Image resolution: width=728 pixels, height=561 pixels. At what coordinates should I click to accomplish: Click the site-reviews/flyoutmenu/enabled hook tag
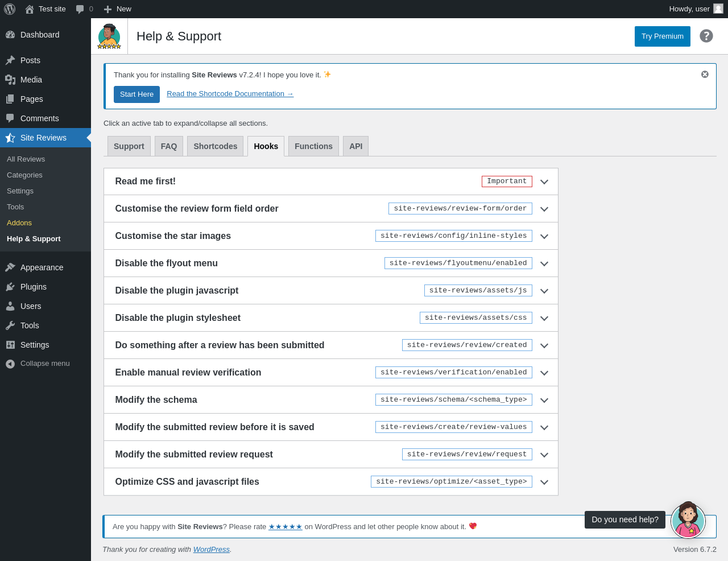[x=458, y=263]
